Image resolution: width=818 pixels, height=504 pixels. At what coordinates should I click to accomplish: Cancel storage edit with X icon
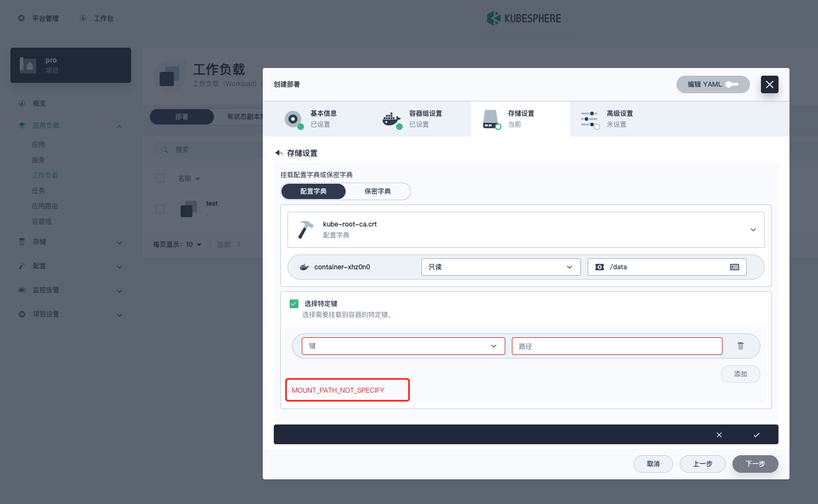pyautogui.click(x=719, y=435)
